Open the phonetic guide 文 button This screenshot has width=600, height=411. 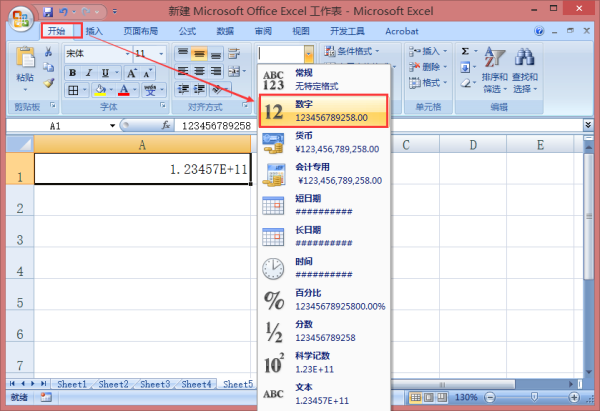pos(150,90)
